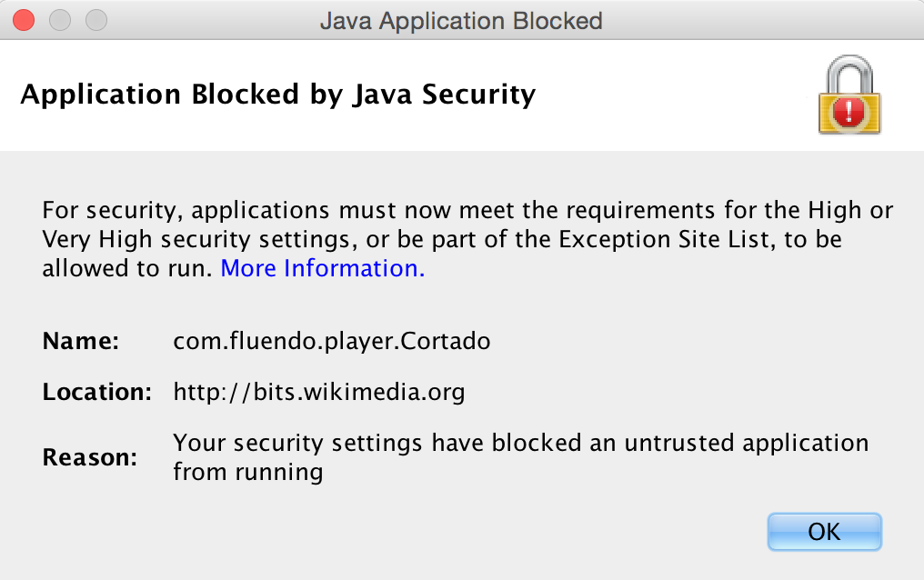Viewport: 924px width, 580px height.
Task: Click the Name field label
Action: [x=81, y=342]
